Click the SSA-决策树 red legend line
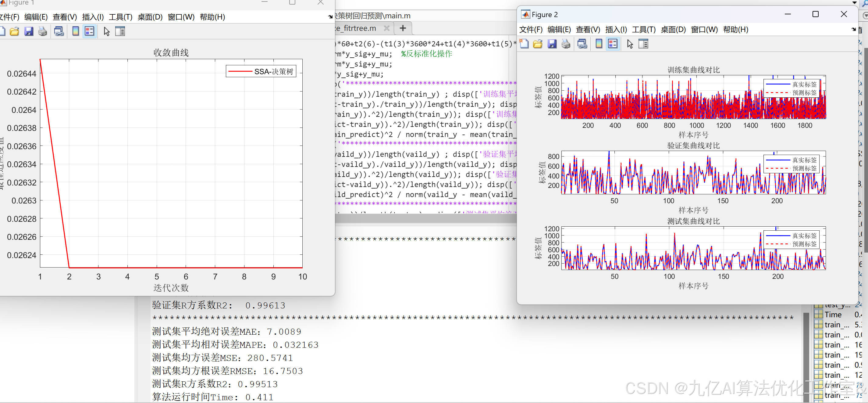Image resolution: width=868 pixels, height=403 pixels. (240, 71)
